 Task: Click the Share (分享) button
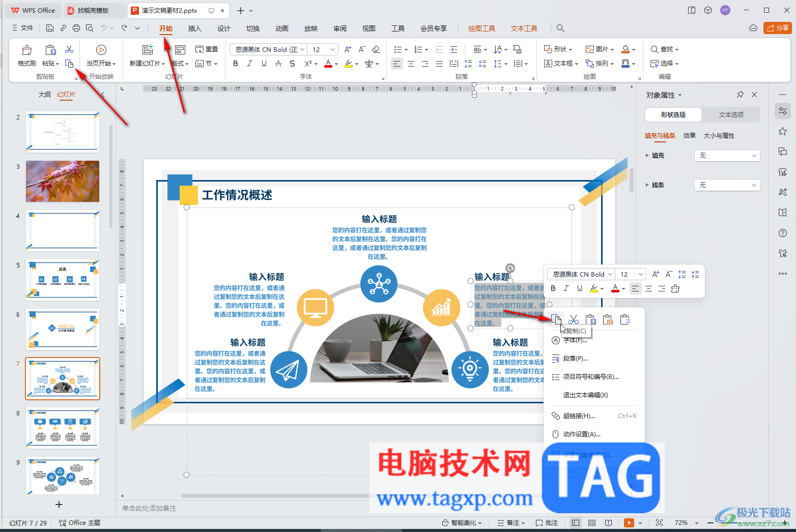tap(778, 28)
